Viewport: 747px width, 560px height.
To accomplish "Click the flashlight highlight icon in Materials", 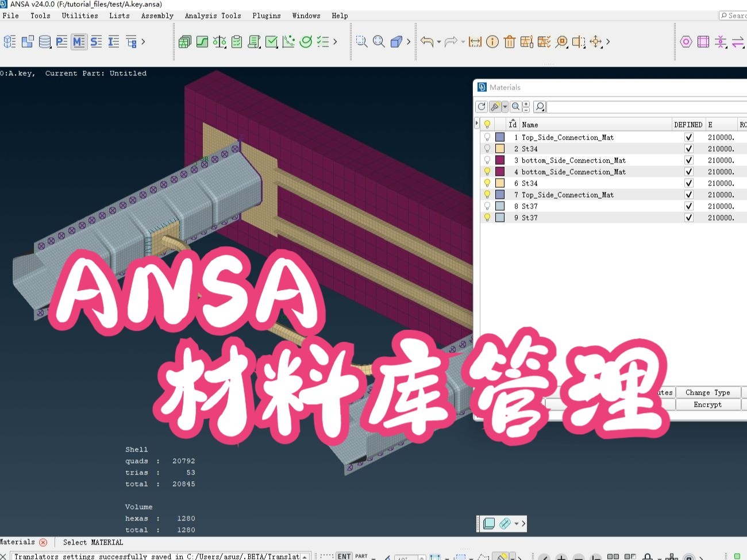I will 495,107.
